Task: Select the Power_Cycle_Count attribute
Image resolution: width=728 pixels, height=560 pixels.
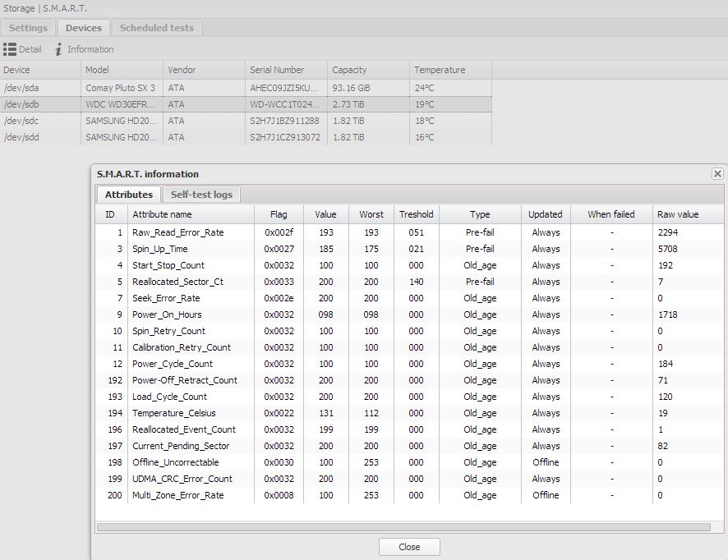Action: [x=409, y=364]
